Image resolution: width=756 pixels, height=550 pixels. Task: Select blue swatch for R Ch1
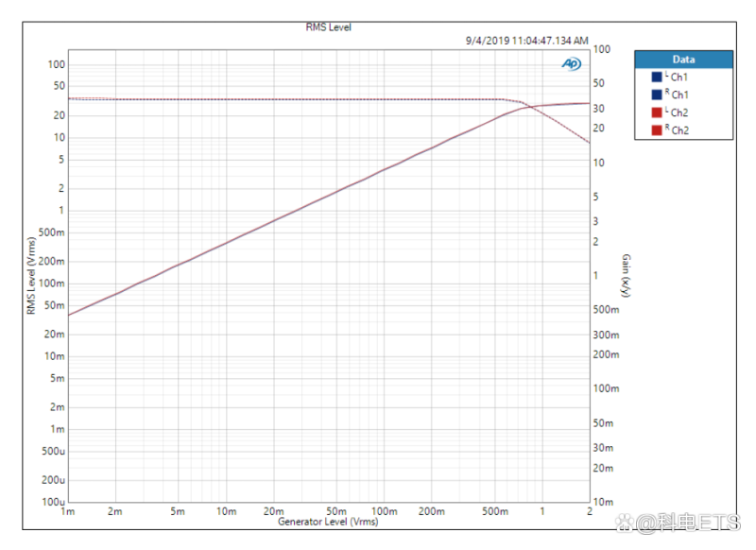656,95
